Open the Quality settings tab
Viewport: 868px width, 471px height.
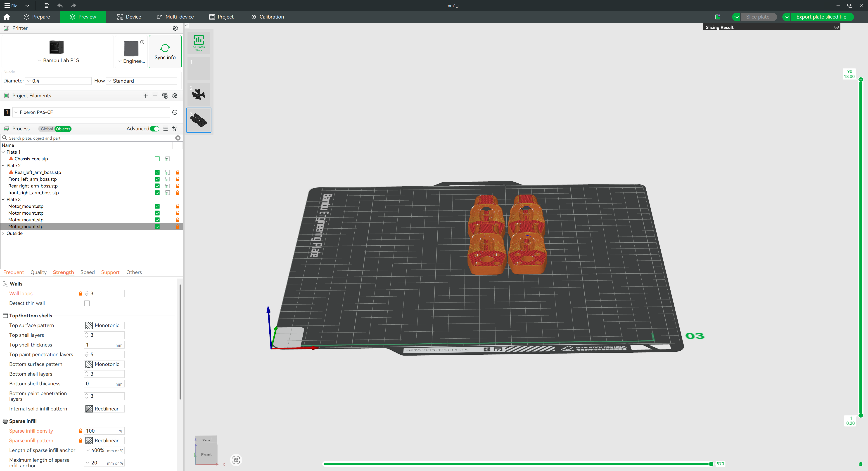click(38, 272)
